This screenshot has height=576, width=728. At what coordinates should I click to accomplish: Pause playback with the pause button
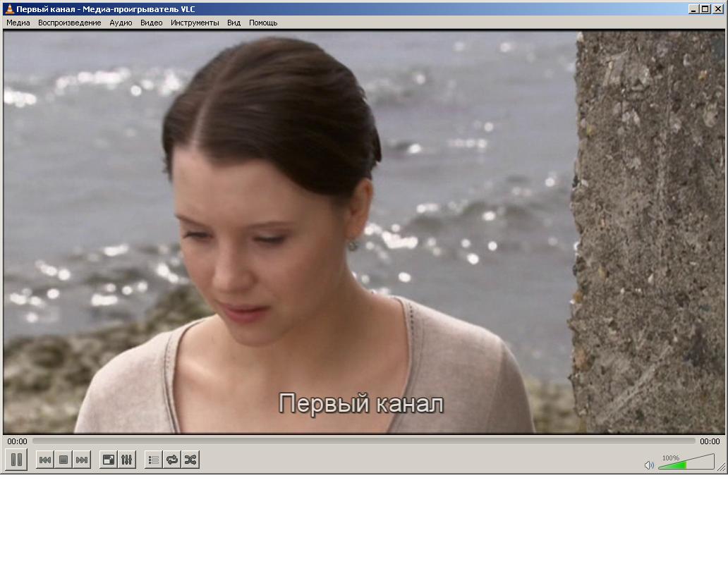point(16,460)
